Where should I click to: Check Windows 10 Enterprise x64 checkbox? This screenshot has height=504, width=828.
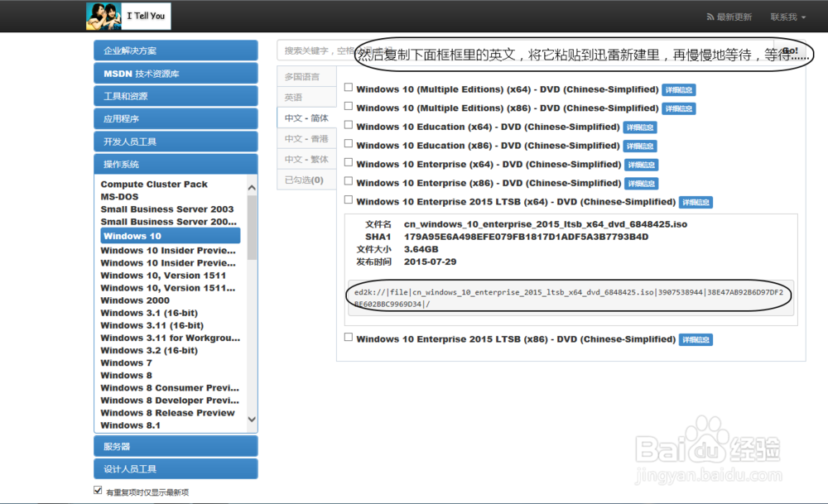(x=349, y=162)
